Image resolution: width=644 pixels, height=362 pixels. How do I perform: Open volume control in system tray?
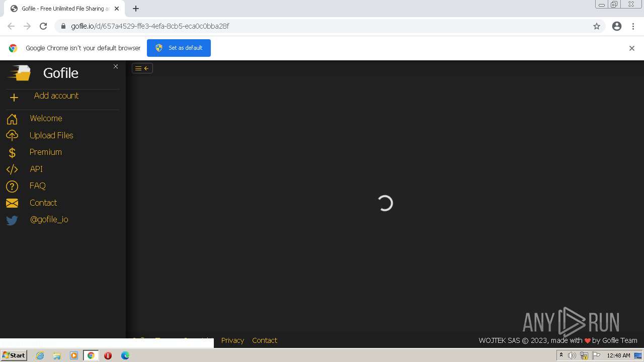572,355
